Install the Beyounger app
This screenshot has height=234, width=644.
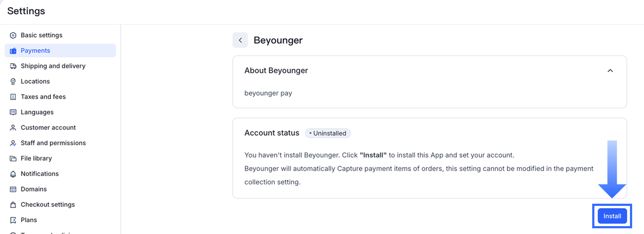[612, 216]
